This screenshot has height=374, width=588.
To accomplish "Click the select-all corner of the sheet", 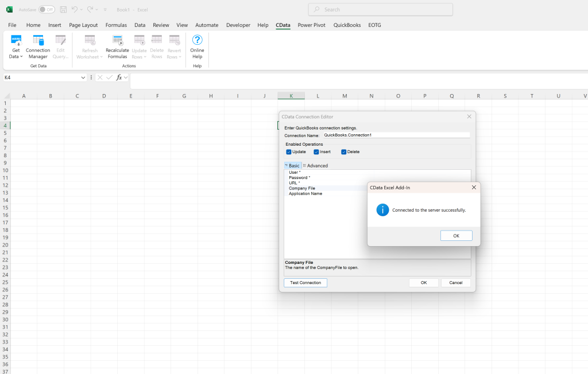I will (x=6, y=96).
